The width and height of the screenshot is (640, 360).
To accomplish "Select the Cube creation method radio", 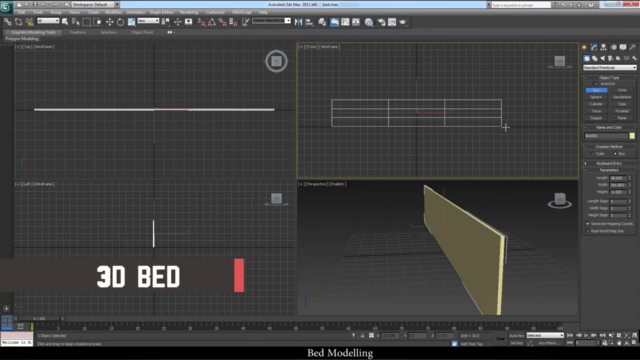I will pos(593,154).
